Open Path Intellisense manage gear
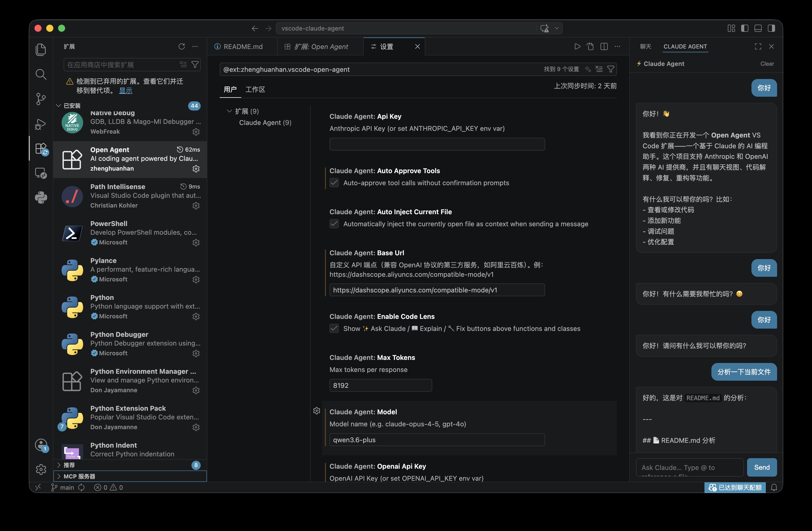Viewport: 812px width, 531px height. click(x=196, y=206)
